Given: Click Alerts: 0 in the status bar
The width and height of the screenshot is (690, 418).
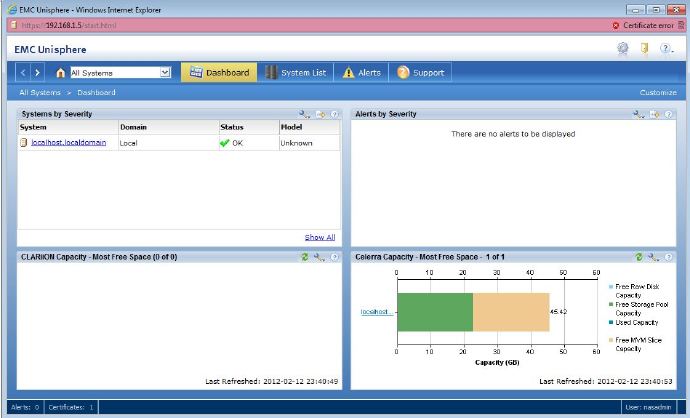Looking at the screenshot, I should (x=25, y=407).
